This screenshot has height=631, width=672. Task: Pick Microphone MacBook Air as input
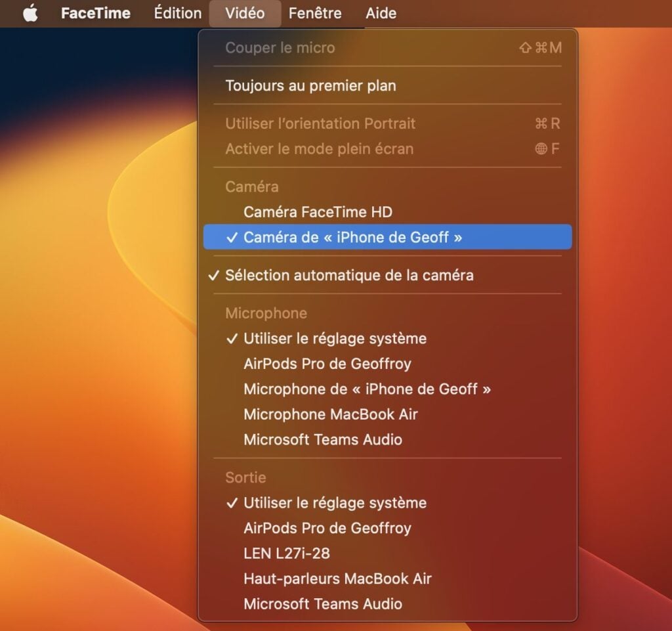[x=387, y=414]
